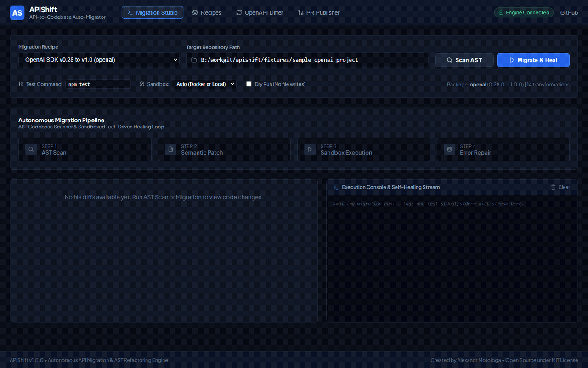Click the Scan AST button

[464, 60]
